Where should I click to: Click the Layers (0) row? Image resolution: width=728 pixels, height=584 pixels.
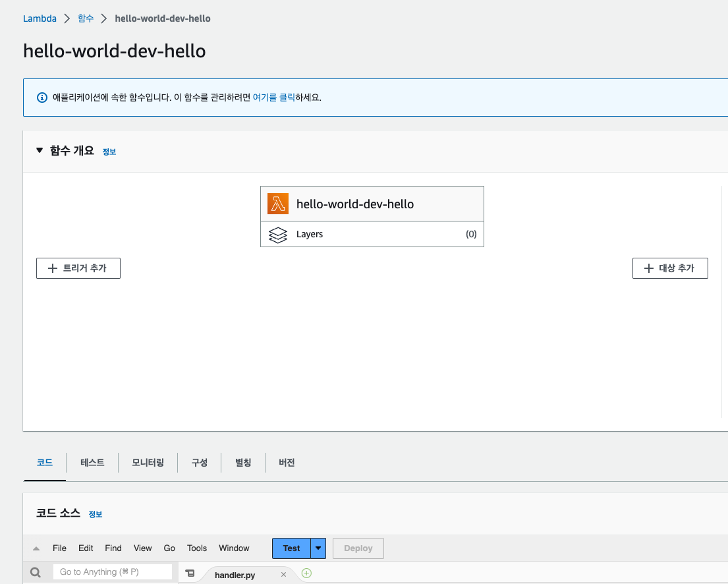[372, 234]
